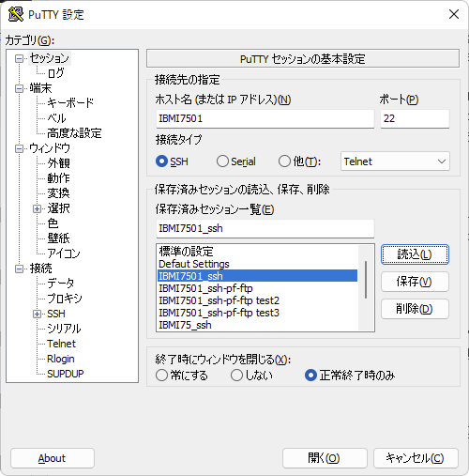This screenshot has height=476, width=469.
Task: Choose 正常終了時のみ radio option
Action: tap(310, 375)
